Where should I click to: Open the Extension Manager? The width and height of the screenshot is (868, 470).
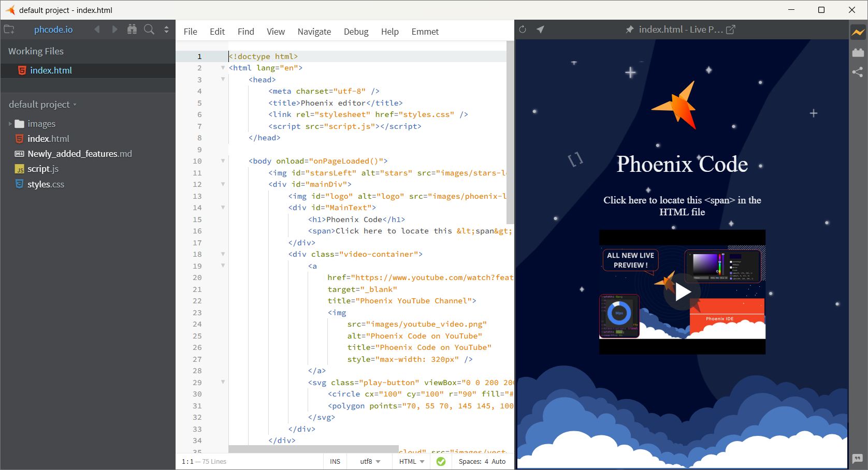(x=858, y=52)
